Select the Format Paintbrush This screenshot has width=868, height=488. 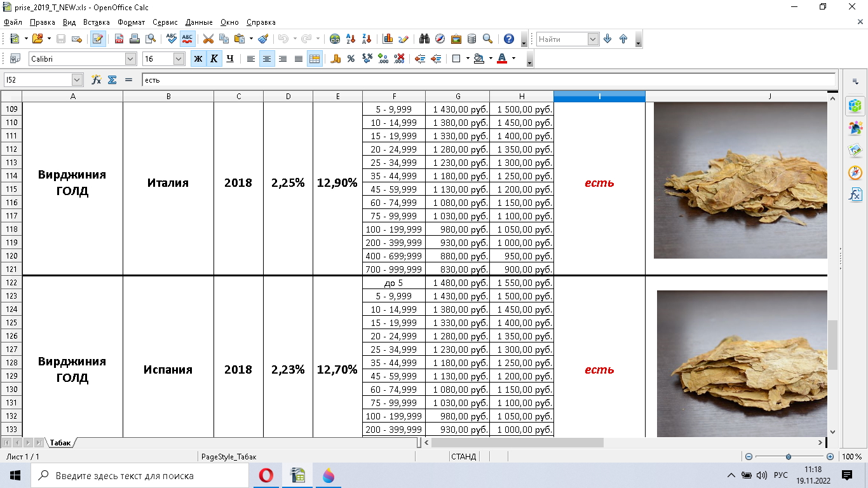coord(263,39)
